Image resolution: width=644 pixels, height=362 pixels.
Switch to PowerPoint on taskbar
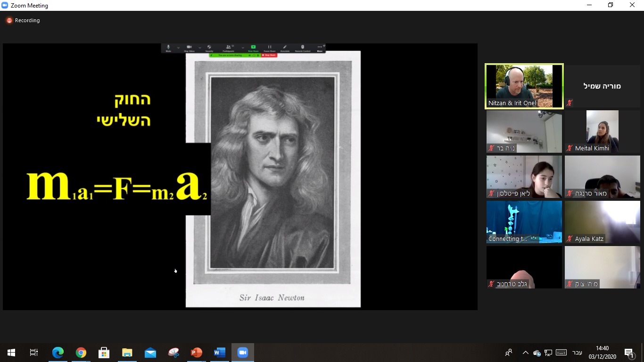tap(197, 353)
